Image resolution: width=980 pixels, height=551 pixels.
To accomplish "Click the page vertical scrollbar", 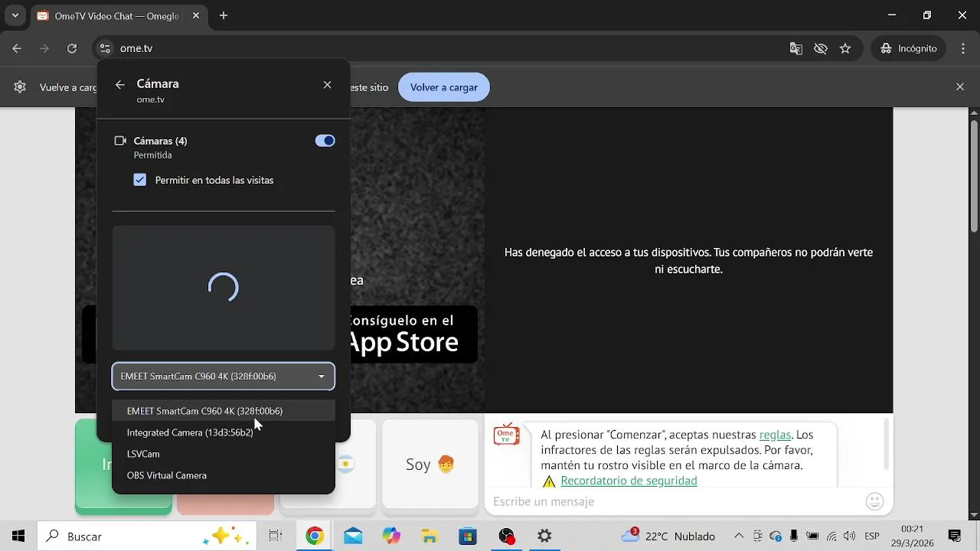I will (974, 176).
